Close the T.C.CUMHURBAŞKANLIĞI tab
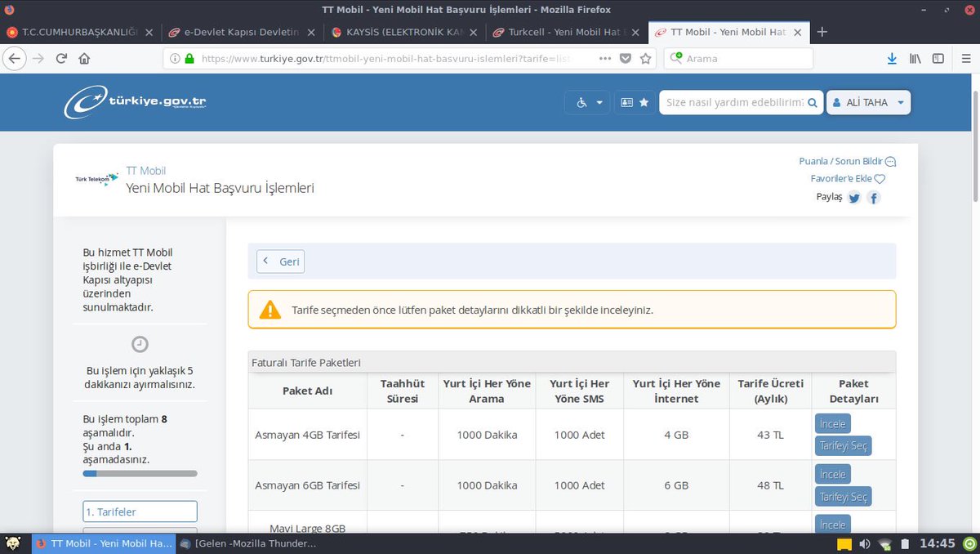980x554 pixels. click(x=148, y=33)
